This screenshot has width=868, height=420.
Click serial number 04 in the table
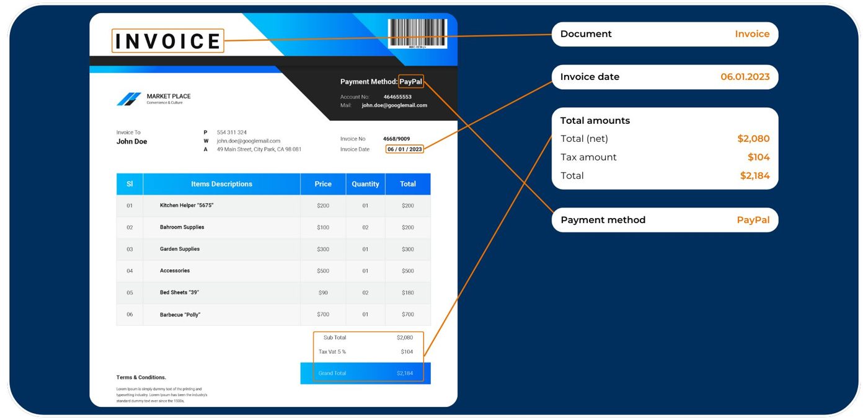[x=130, y=271]
